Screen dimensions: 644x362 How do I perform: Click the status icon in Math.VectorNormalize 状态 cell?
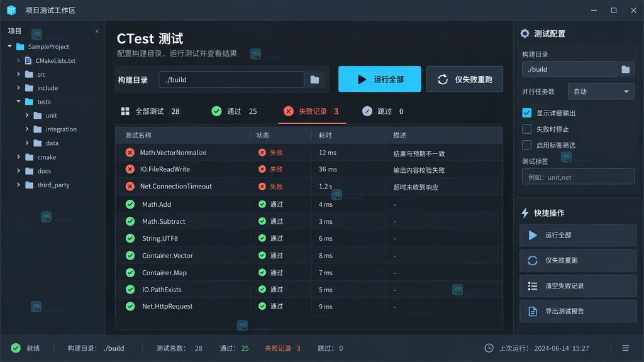pos(262,153)
